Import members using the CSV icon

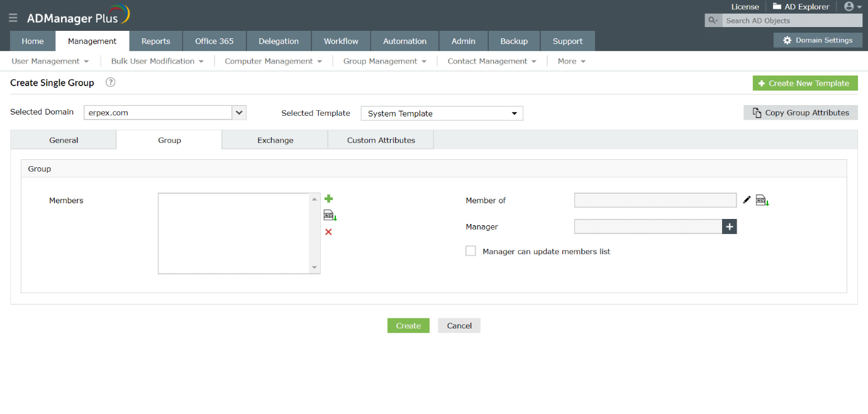(x=330, y=215)
